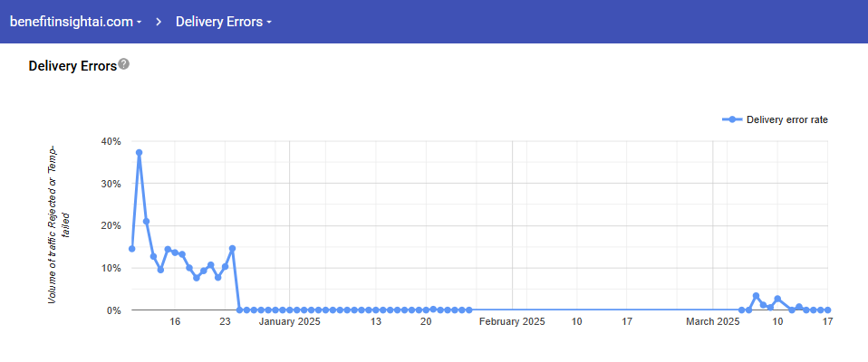
Task: Click the small early-March peak data point
Action: click(x=756, y=296)
